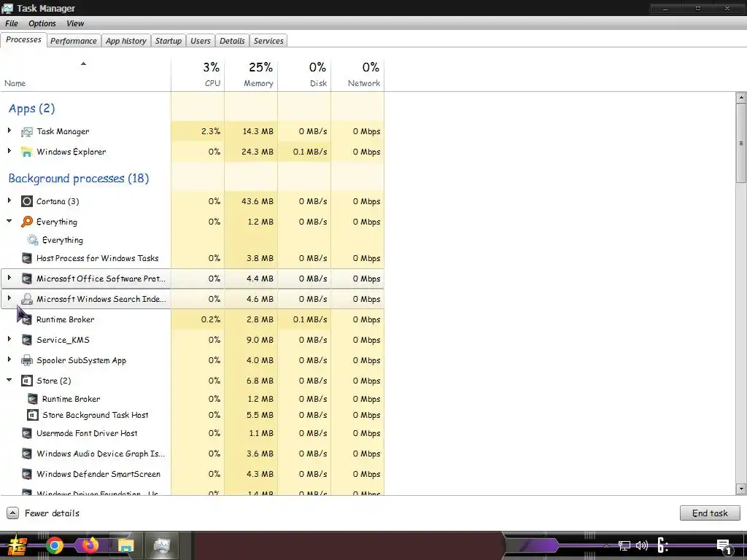Open the Start menu button on taskbar
The width and height of the screenshot is (747, 560).
pyautogui.click(x=18, y=545)
